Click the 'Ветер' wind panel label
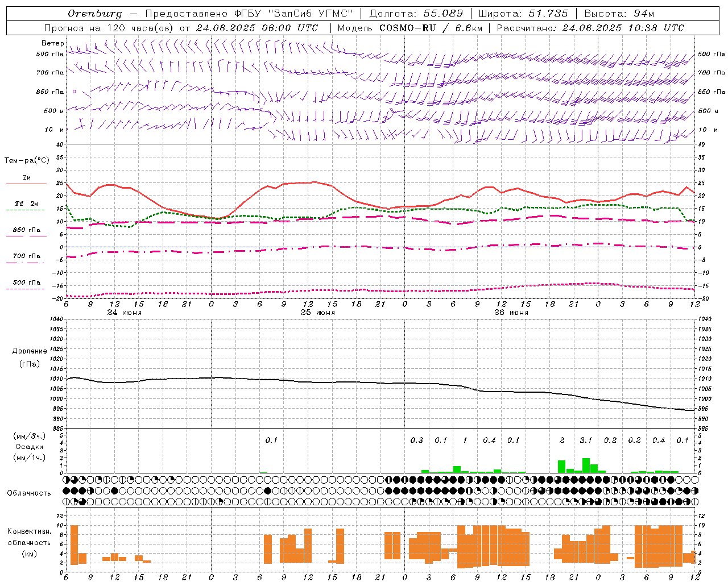Viewport: 728px width, 582px height. (x=52, y=43)
